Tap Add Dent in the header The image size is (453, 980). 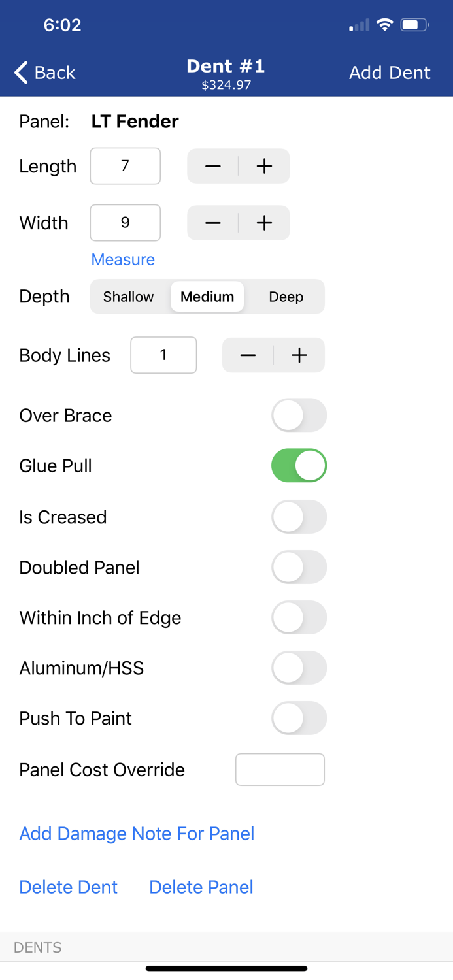click(x=390, y=73)
